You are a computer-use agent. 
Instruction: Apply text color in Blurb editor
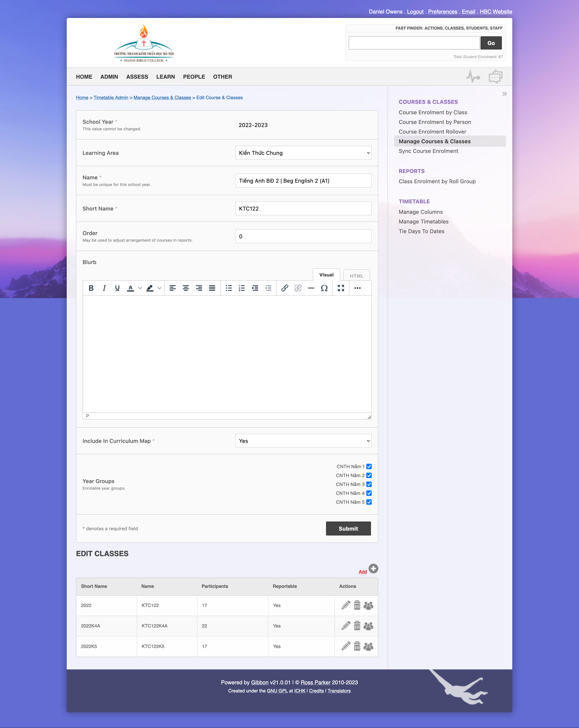[x=130, y=288]
